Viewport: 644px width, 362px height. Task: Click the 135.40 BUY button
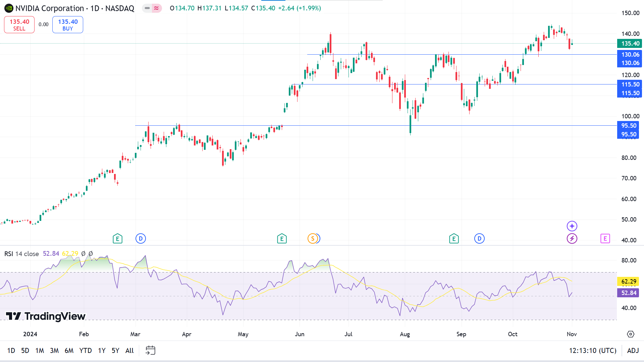coord(68,24)
